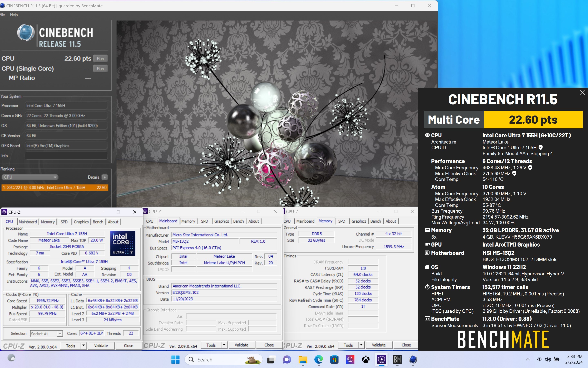The width and height of the screenshot is (588, 368).
Task: Select the ranking entry 22C/22T Intel Core Ultra 7 155H
Action: pyautogui.click(x=55, y=187)
